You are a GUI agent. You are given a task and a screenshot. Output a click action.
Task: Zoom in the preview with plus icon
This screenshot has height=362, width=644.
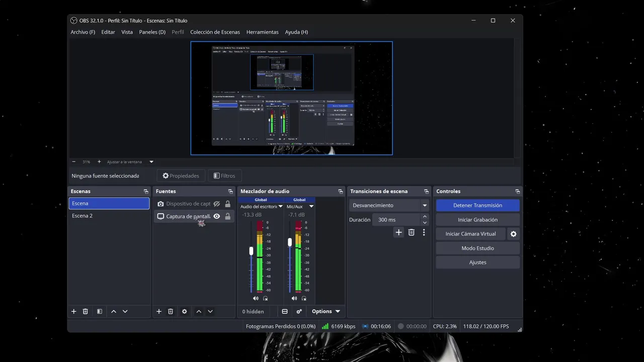99,162
